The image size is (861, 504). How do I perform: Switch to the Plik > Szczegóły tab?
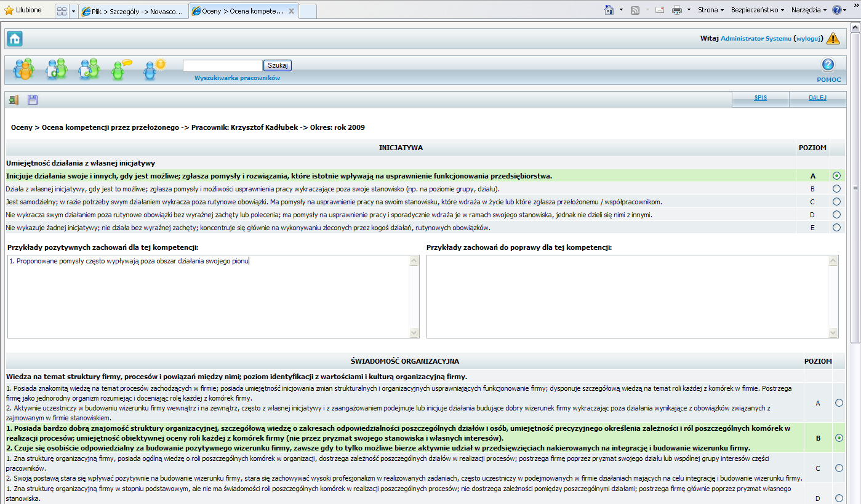point(133,11)
